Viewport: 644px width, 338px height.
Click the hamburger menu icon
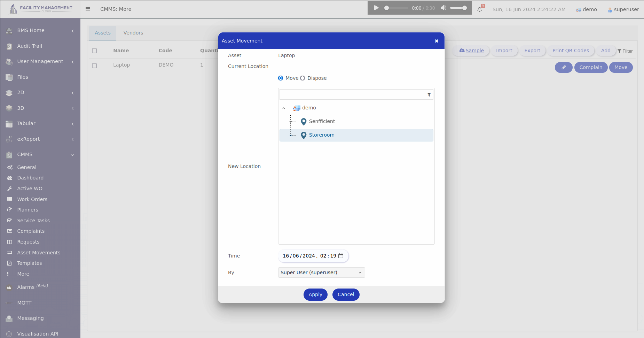(88, 9)
